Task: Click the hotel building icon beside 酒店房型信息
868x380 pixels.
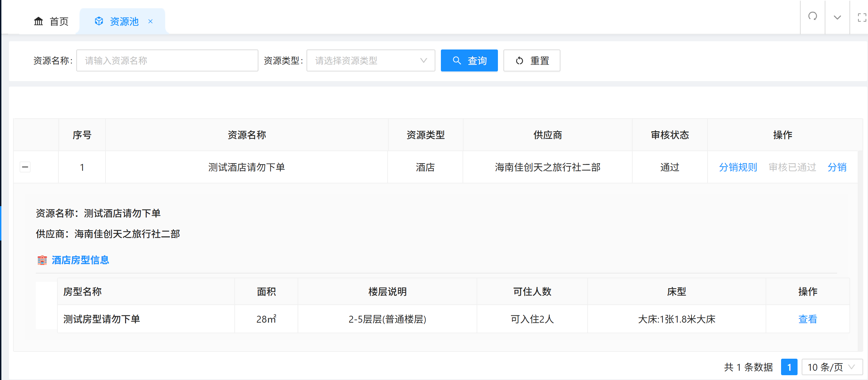Action: pos(42,260)
